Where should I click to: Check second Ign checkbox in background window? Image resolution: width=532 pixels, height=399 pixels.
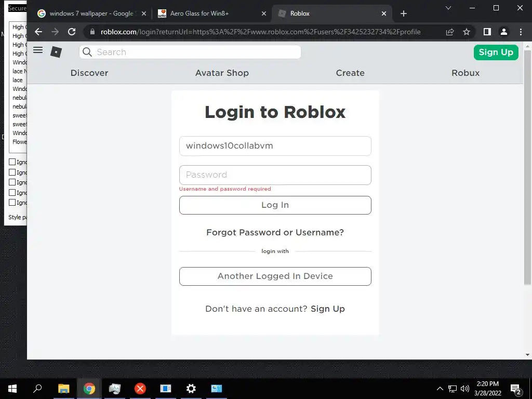coord(12,172)
